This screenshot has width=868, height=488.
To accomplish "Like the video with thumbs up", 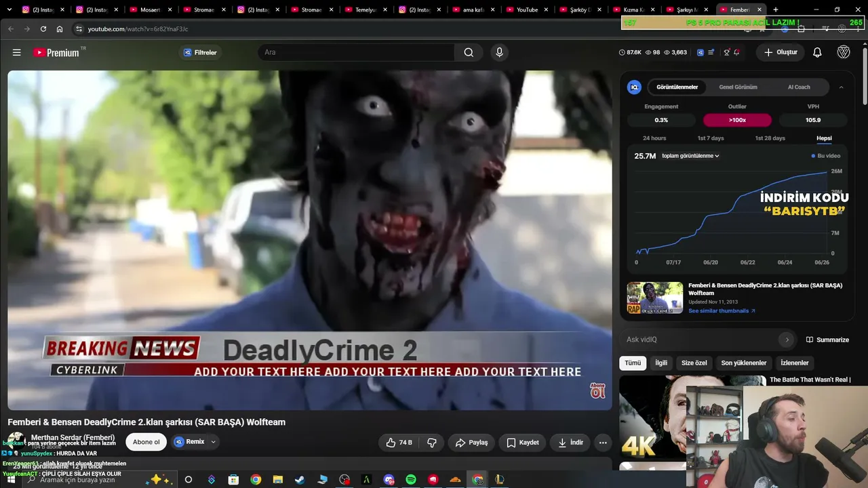I will tap(399, 443).
